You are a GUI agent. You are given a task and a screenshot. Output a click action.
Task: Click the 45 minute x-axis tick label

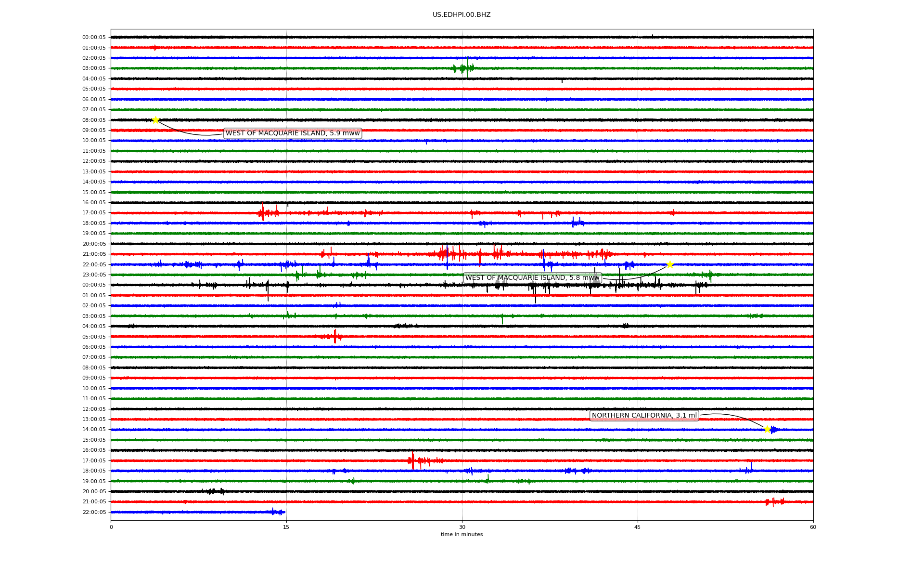pos(638,527)
